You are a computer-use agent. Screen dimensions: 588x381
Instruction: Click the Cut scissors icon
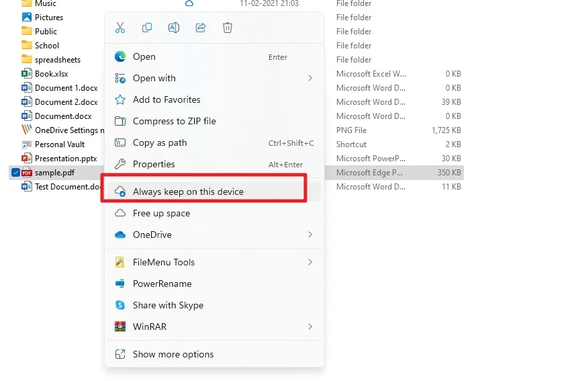click(x=120, y=28)
